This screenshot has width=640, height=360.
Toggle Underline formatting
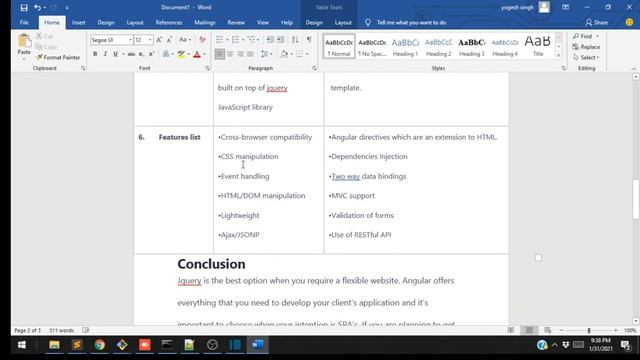click(116, 54)
